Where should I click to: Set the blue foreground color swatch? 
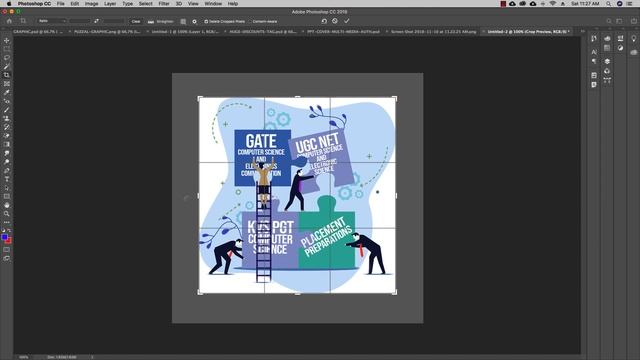(4, 237)
